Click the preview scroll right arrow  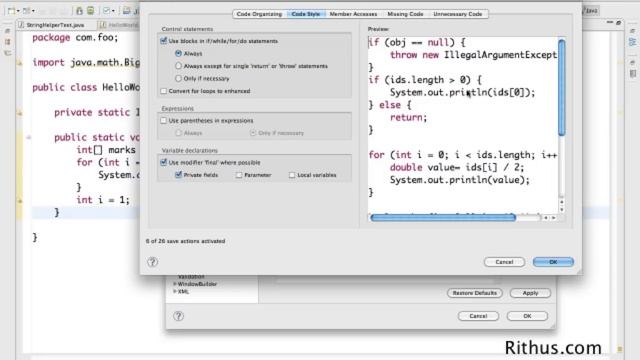554,218
